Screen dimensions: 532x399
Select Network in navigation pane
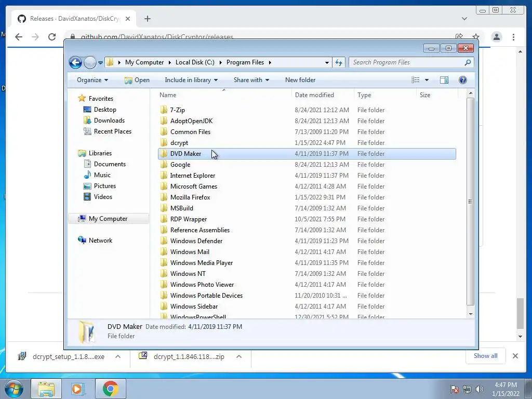100,241
